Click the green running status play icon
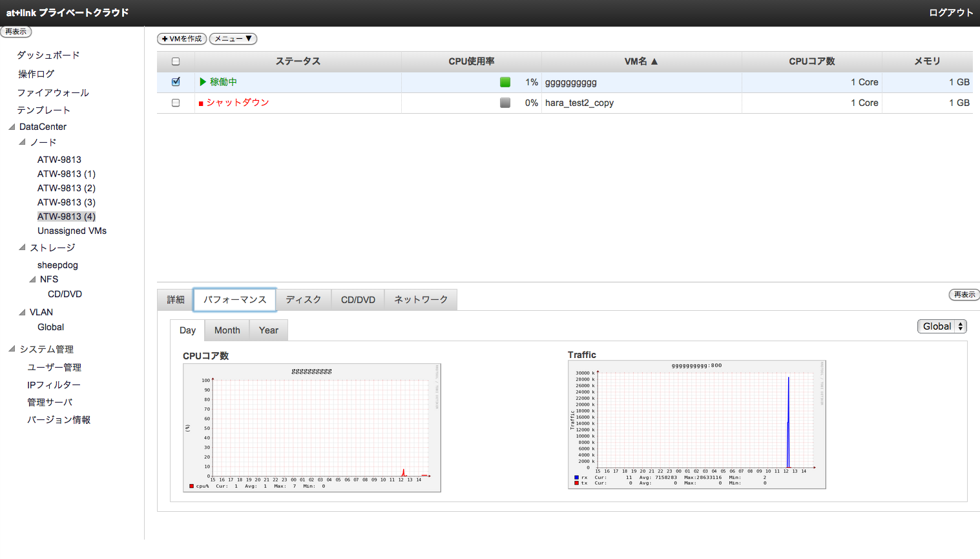This screenshot has height=559, width=980. (203, 82)
